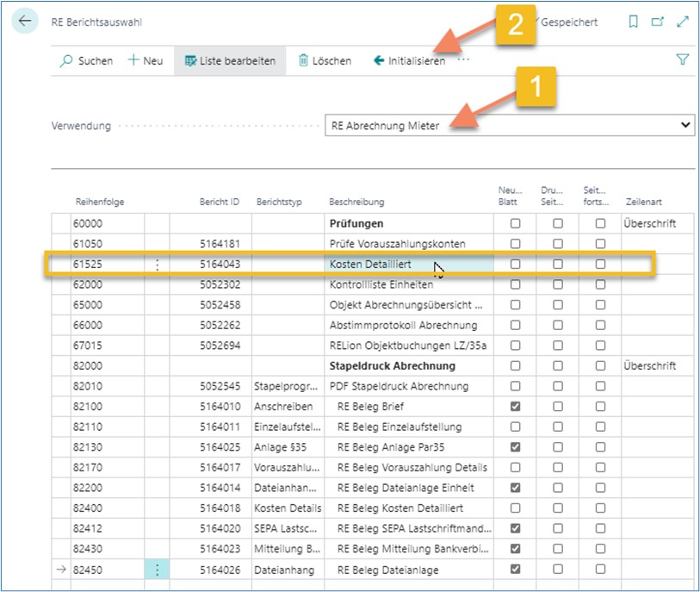Click the Beschreibung column header
The height and width of the screenshot is (592, 700).
356,202
